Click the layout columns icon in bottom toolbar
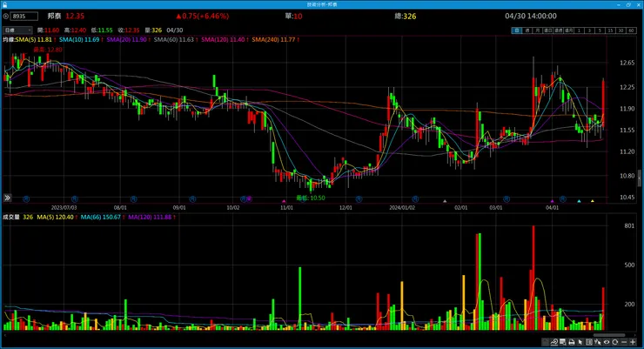This screenshot has width=644, height=349. coord(588,342)
